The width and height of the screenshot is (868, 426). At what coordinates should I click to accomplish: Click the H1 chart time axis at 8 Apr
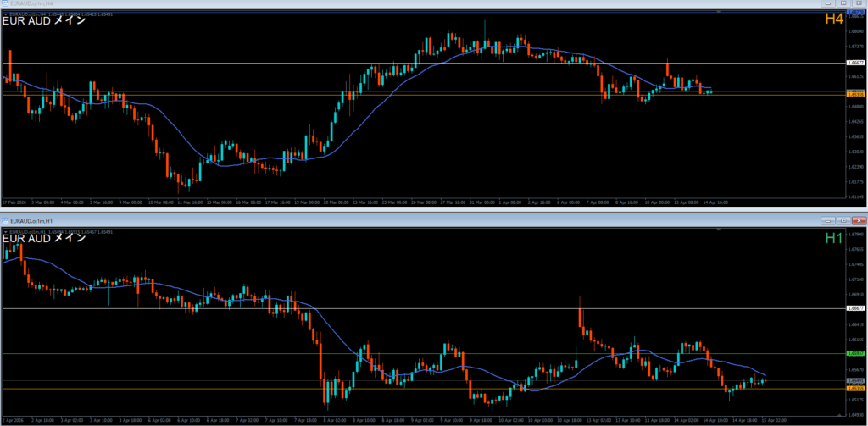(x=334, y=419)
